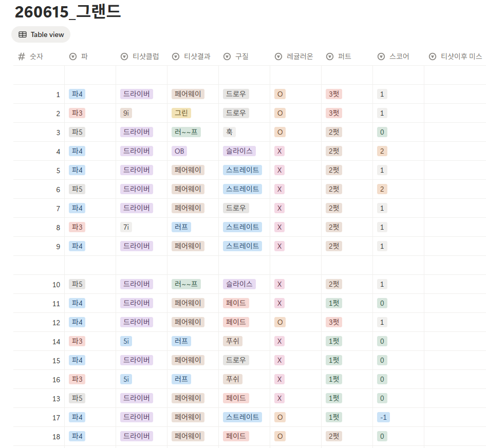Viewport: 486px width, 448px height.
Task: Click the 훅 shot tag in row 3
Action: pos(229,132)
